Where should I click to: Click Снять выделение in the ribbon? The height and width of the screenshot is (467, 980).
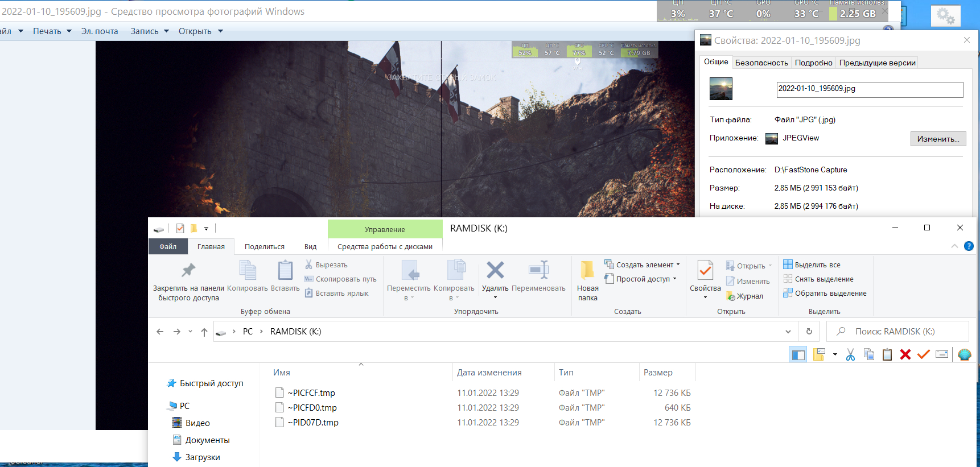(x=818, y=279)
